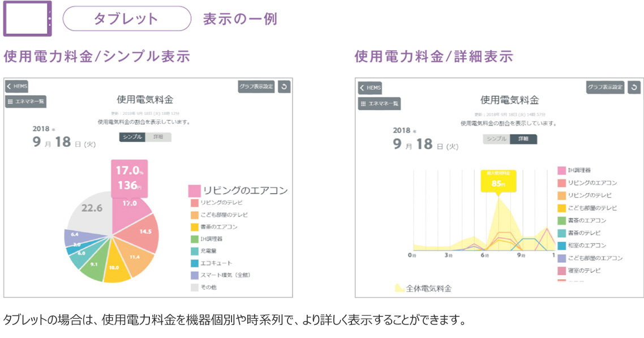This screenshot has width=644, height=338.
Task: Click the tablet device icon beside タブレット
Action: point(28,19)
